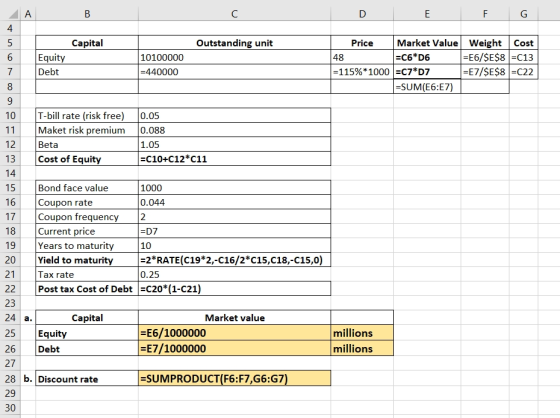This screenshot has width=560, height=418.
Task: Click the Price cell with 48
Action: (362, 57)
